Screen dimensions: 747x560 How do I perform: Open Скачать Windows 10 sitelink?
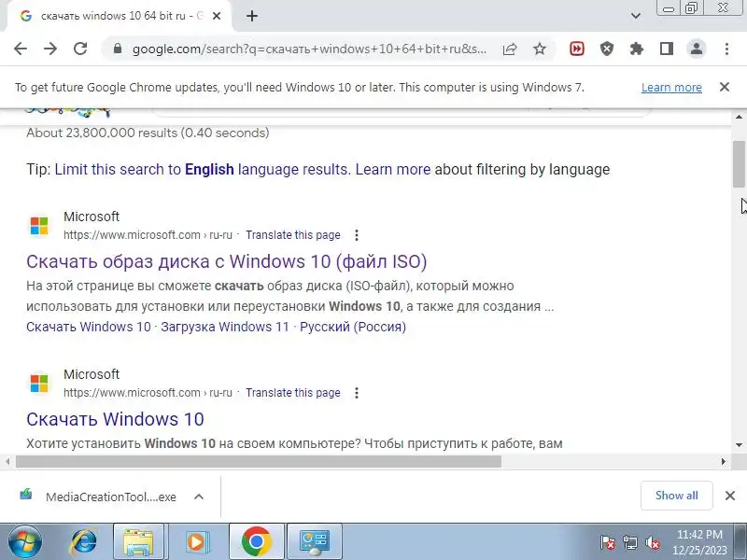point(88,328)
